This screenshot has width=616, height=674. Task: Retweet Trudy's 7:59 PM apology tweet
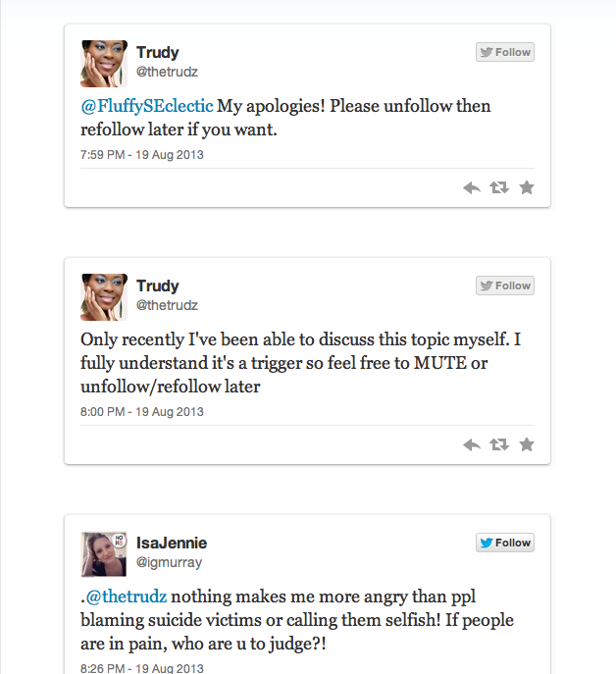coord(498,187)
